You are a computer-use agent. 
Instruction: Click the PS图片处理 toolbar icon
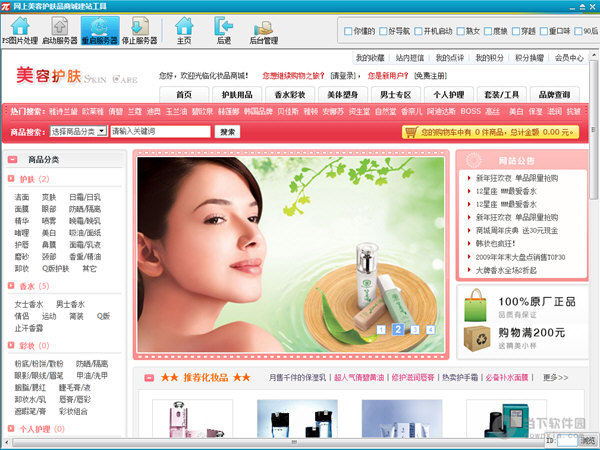19,31
